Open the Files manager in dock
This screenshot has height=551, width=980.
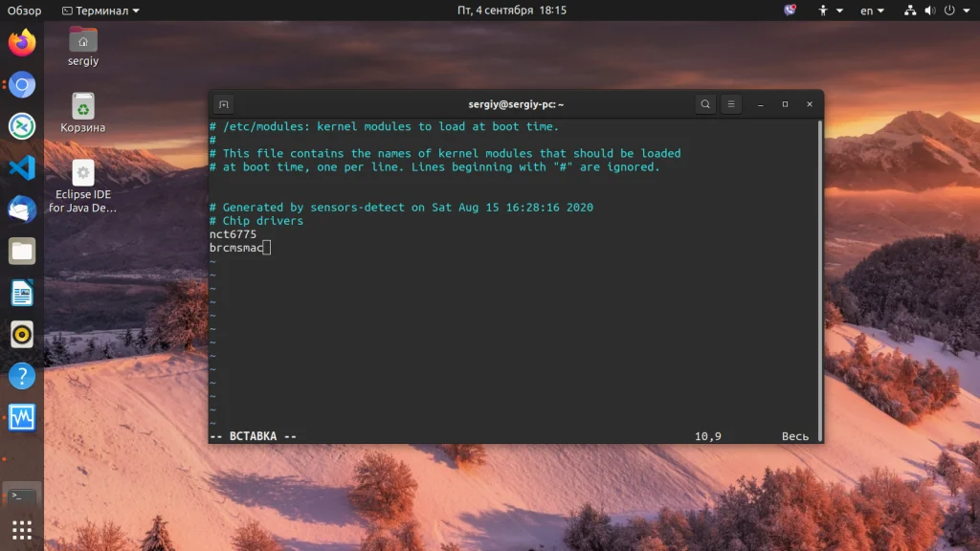22,252
